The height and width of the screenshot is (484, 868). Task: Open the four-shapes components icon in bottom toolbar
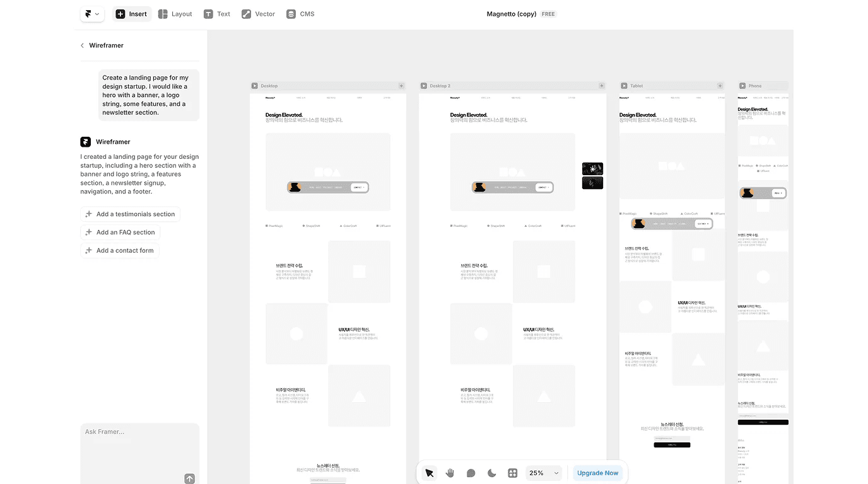513,473
